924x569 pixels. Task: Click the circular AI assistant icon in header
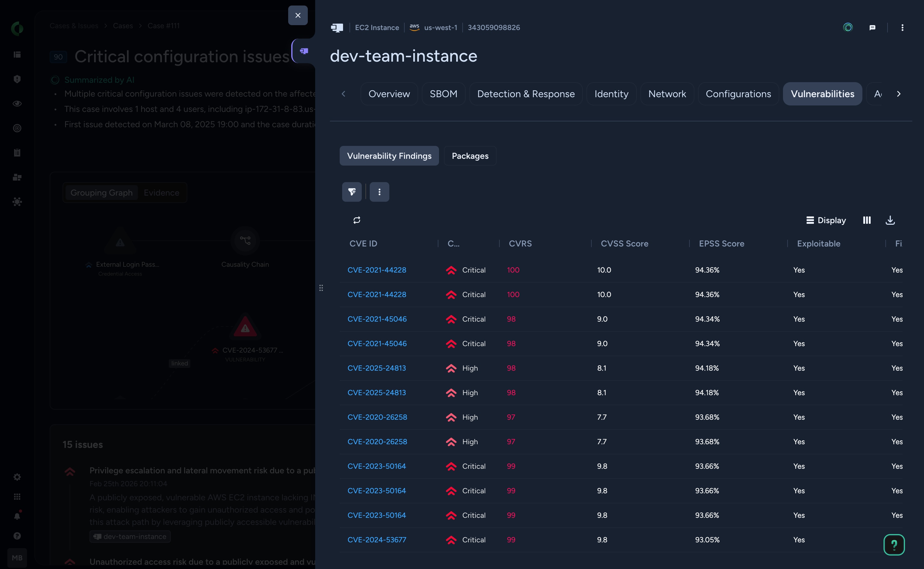coord(848,28)
